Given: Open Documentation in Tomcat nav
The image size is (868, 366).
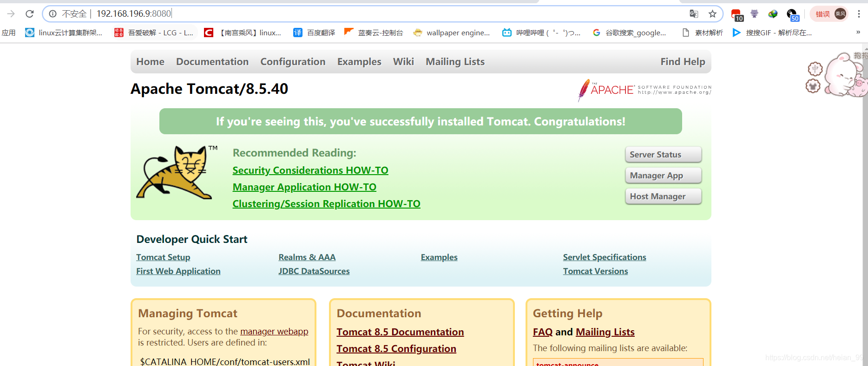Looking at the screenshot, I should 212,62.
